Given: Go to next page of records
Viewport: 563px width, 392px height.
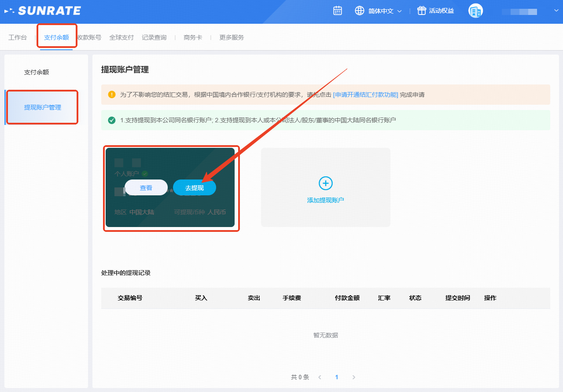Looking at the screenshot, I should point(353,377).
